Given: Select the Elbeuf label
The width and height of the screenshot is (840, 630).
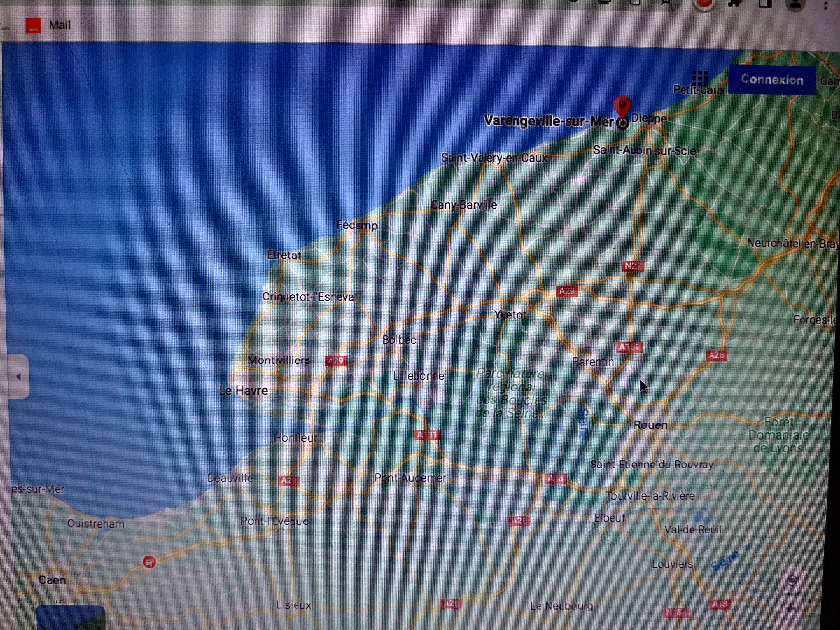Looking at the screenshot, I should [x=610, y=518].
